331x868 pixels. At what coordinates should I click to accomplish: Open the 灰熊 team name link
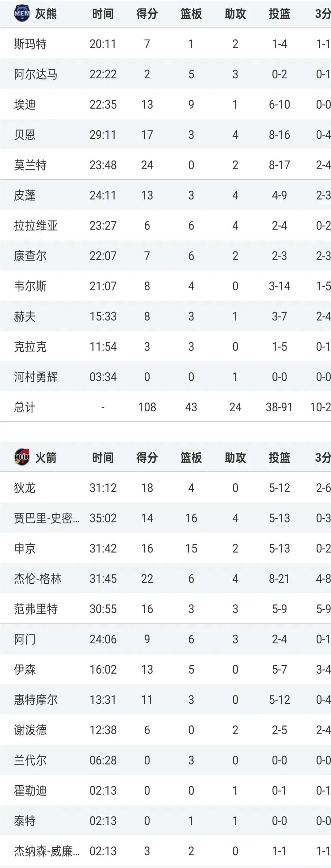pos(46,14)
